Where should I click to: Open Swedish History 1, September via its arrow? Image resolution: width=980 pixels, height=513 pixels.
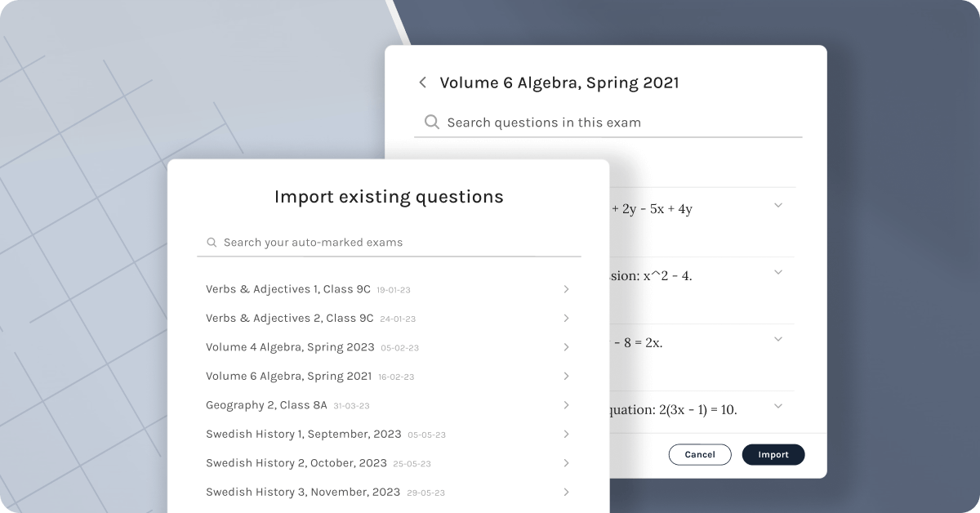tap(566, 434)
